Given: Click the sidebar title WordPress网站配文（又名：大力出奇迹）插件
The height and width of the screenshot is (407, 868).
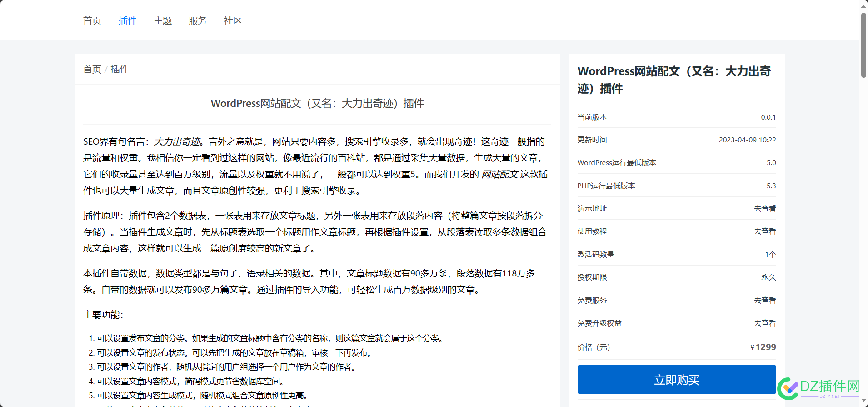Looking at the screenshot, I should [674, 80].
